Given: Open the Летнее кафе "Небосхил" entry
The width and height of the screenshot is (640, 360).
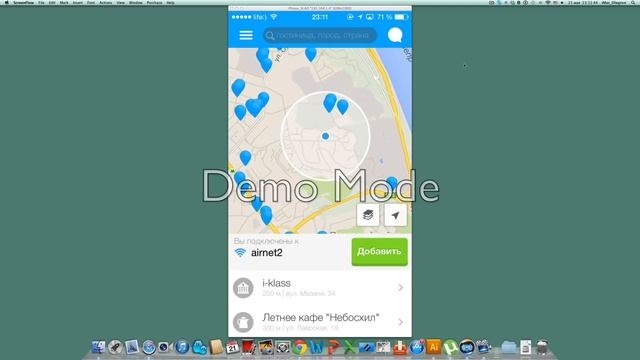Looking at the screenshot, I should pyautogui.click(x=320, y=322).
